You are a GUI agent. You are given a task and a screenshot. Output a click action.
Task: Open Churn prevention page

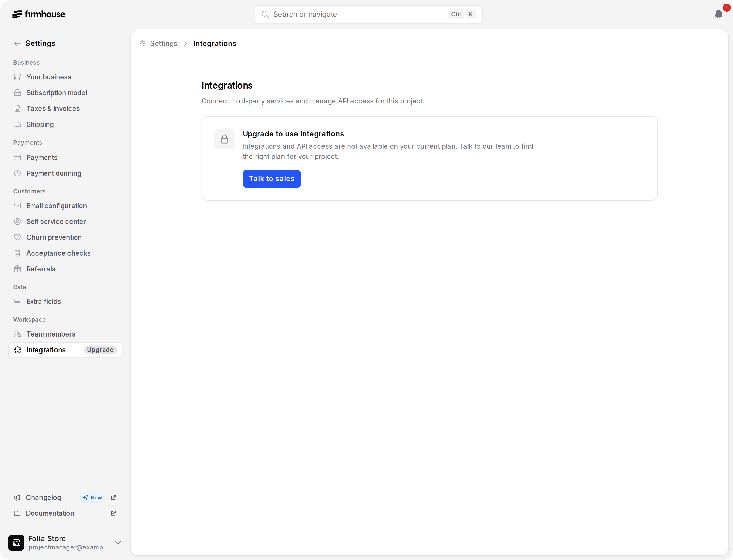(x=65, y=237)
